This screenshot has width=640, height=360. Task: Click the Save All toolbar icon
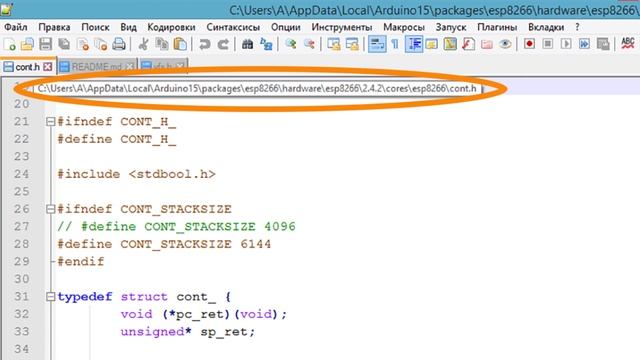[x=64, y=44]
